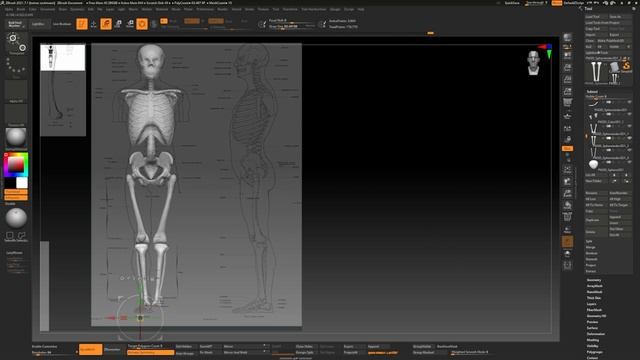Open the Brush menu
This screenshot has height=360, width=640.
coord(21,9)
